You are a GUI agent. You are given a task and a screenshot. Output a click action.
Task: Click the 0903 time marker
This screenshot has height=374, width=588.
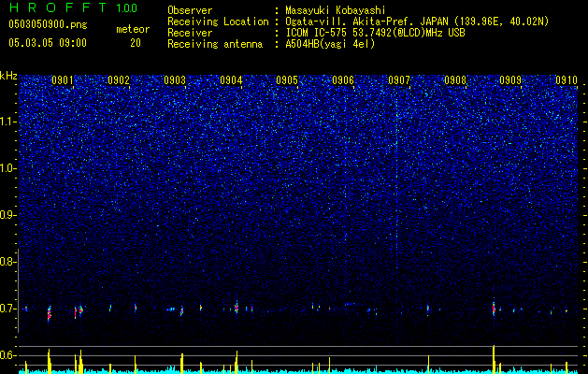coord(175,80)
